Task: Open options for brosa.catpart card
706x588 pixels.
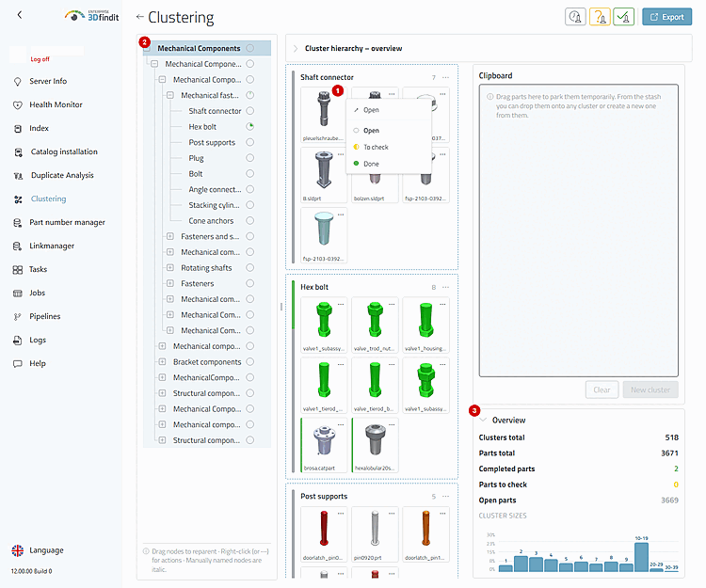Action: [341, 424]
